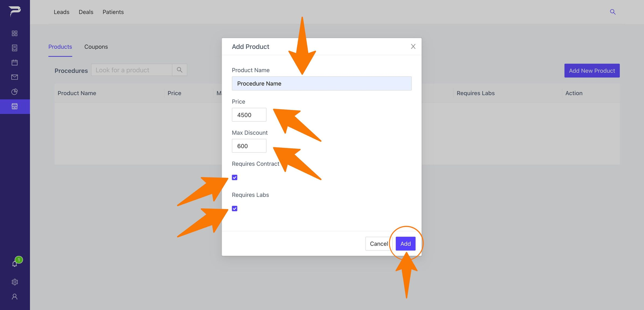Viewport: 644px width, 310px height.
Task: Open the mail envelope icon in sidebar
Action: tap(15, 77)
